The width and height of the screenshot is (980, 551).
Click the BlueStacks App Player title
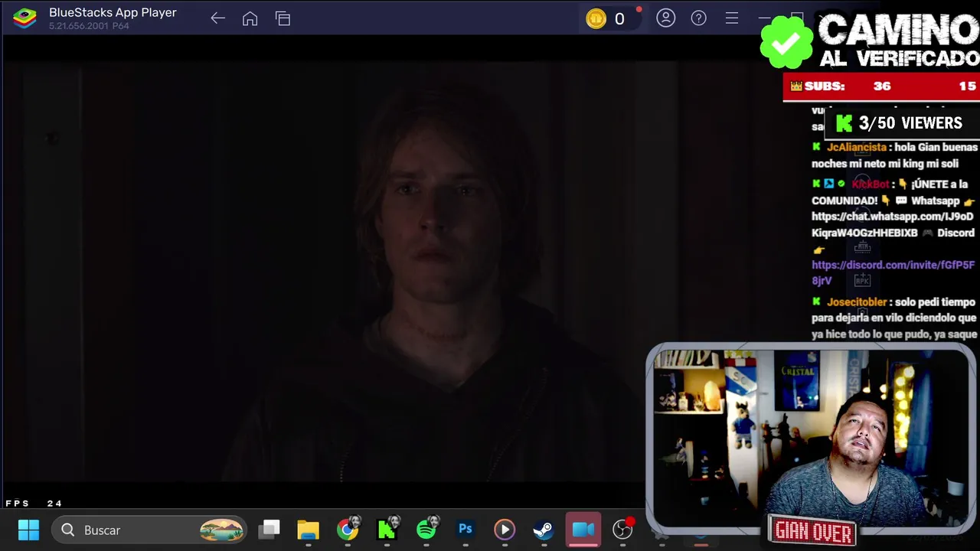pyautogui.click(x=113, y=12)
